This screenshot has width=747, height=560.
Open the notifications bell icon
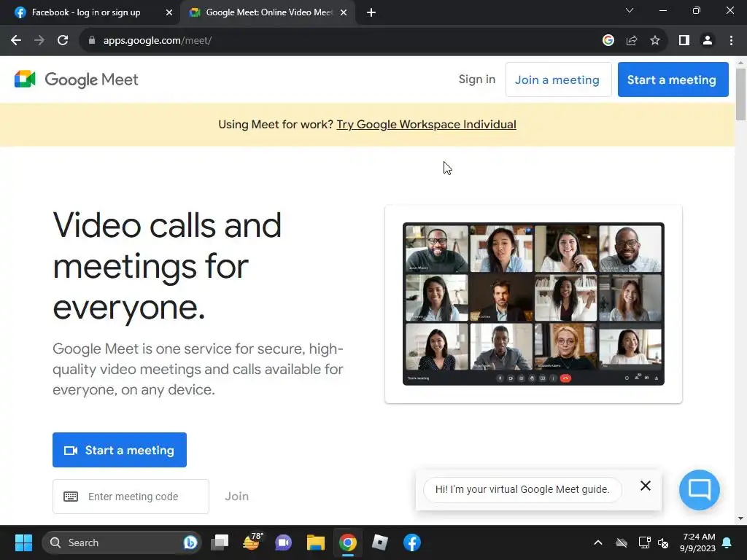point(727,542)
